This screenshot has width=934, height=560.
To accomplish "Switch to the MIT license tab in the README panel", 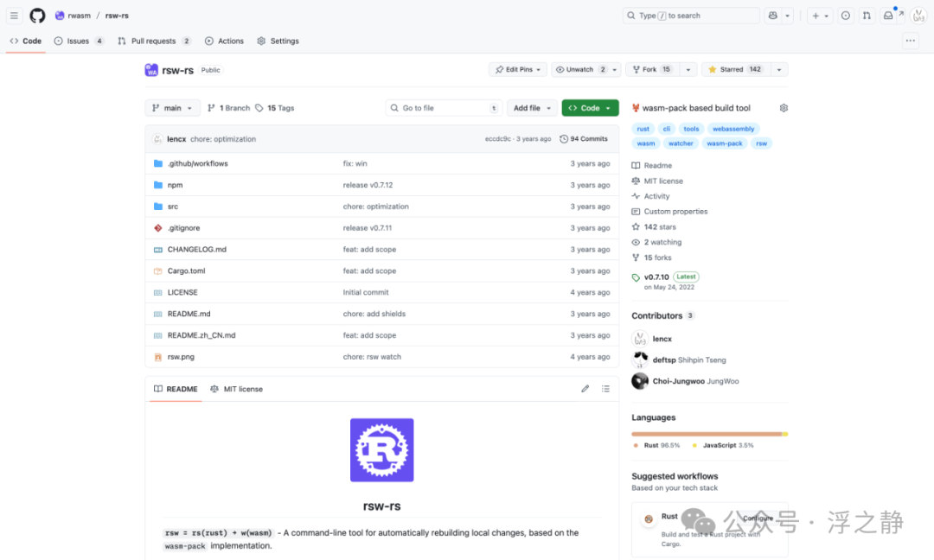I will (x=236, y=389).
